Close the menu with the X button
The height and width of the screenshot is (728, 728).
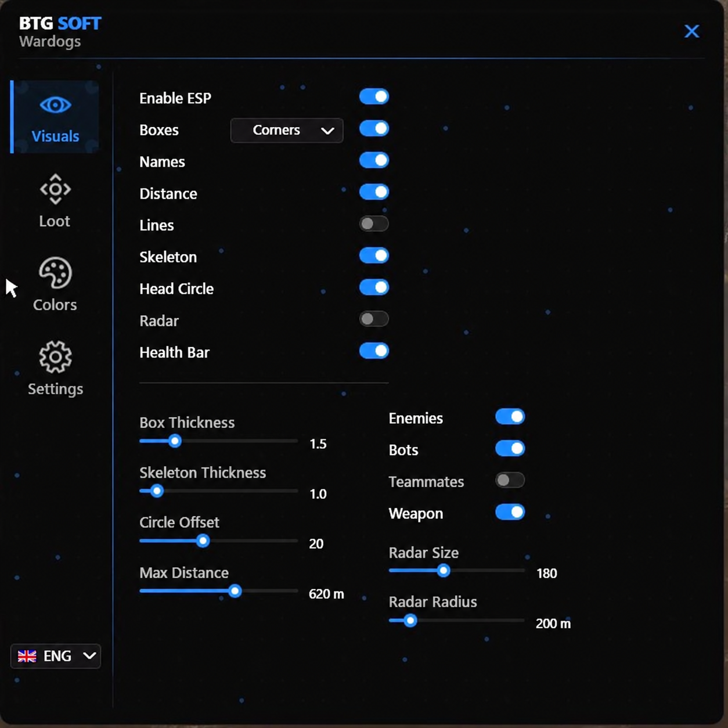point(691,31)
